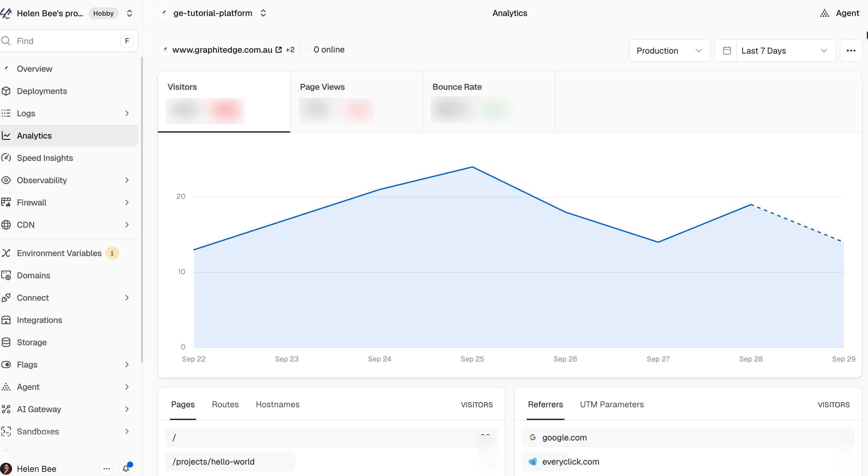Click the Storage database icon
The width and height of the screenshot is (868, 476).
6,342
